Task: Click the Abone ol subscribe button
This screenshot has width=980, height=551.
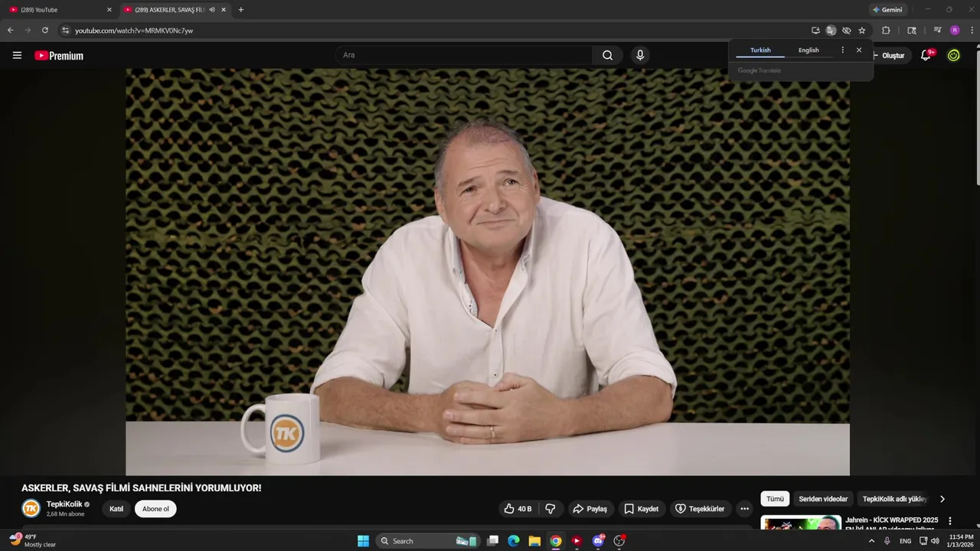Action: tap(155, 509)
